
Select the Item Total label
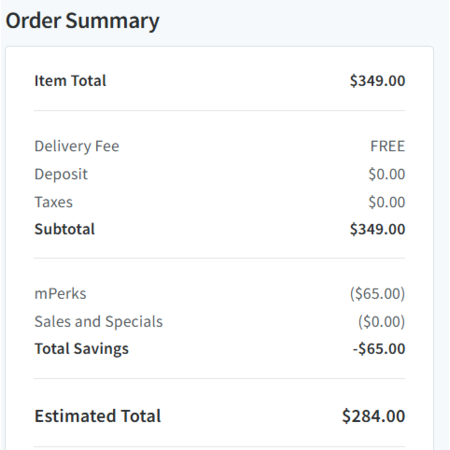tap(70, 81)
